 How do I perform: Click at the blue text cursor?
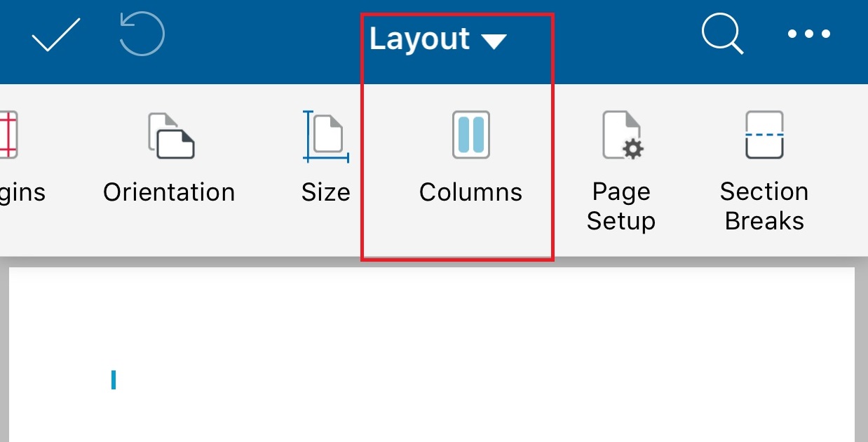(114, 380)
